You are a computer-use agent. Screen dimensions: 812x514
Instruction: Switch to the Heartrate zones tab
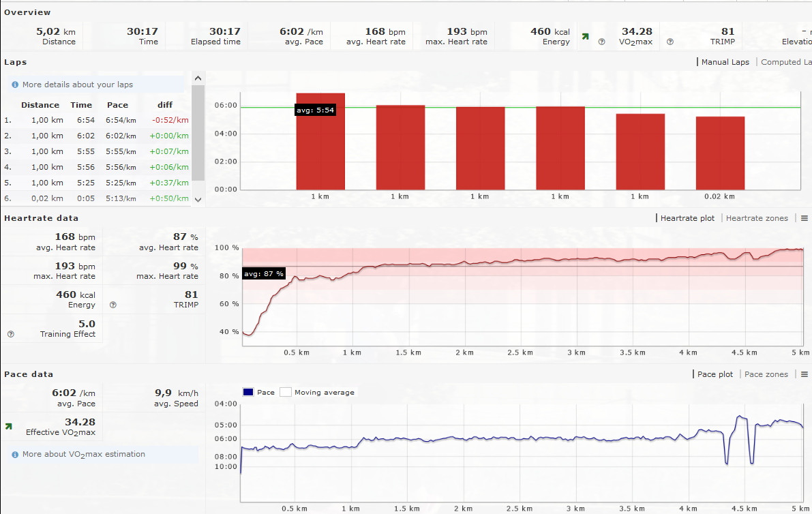(x=757, y=218)
